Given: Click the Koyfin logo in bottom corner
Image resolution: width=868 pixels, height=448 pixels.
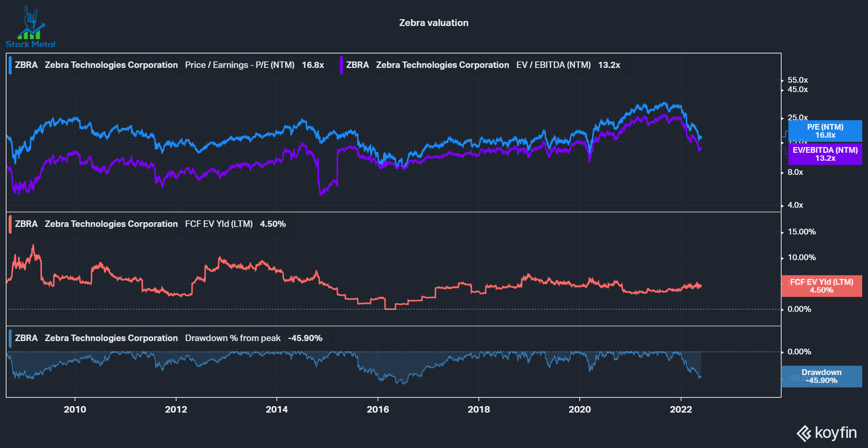Looking at the screenshot, I should [x=826, y=433].
